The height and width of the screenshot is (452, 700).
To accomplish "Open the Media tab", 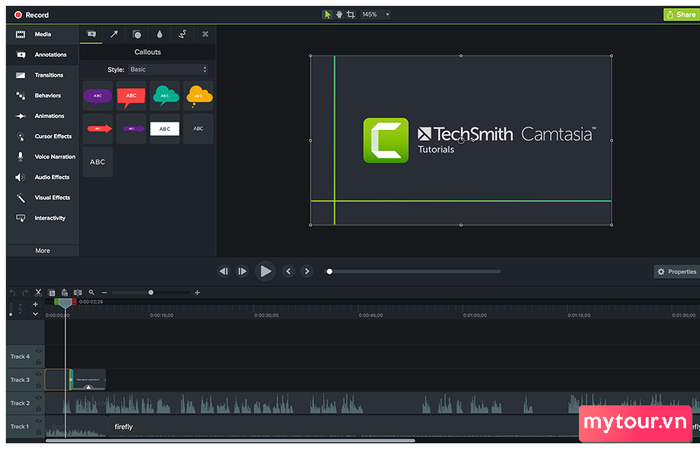I will [x=42, y=34].
